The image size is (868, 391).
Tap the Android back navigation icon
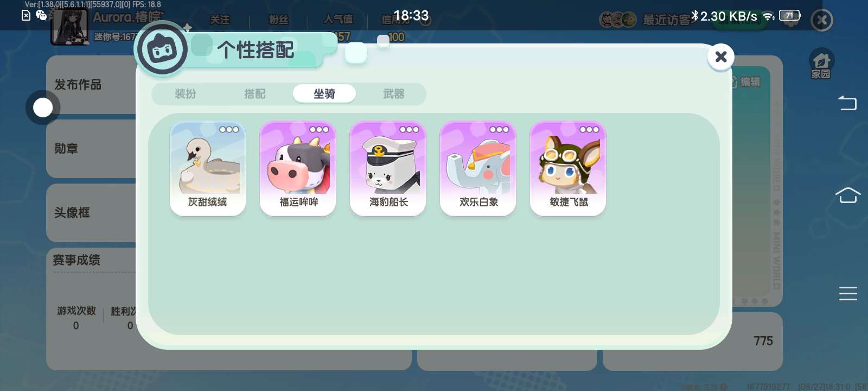(x=847, y=103)
